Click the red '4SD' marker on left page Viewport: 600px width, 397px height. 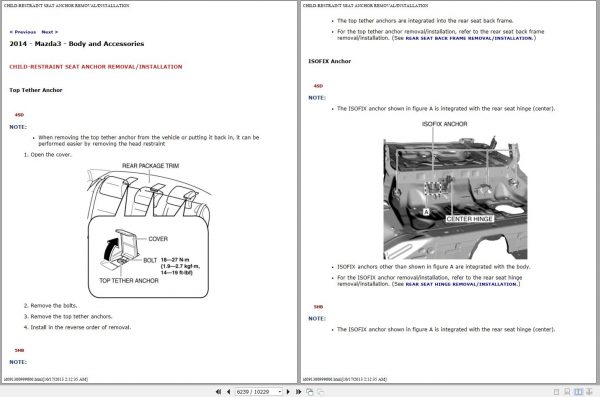click(x=19, y=115)
